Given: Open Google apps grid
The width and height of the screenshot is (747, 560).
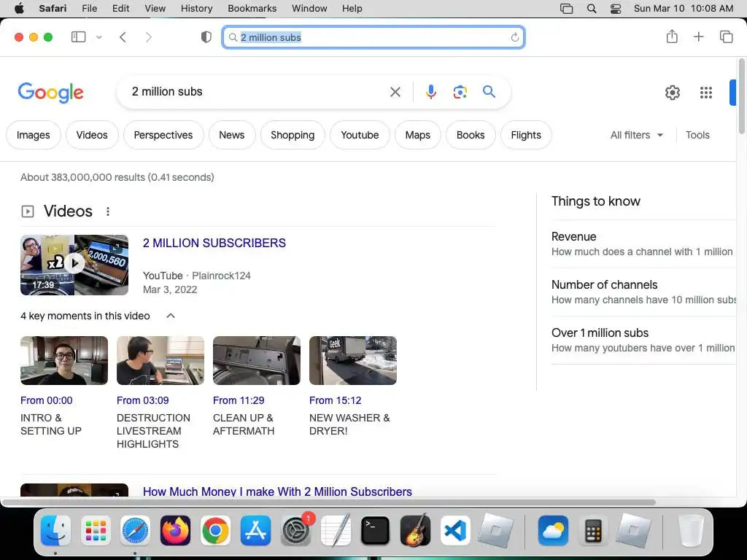Looking at the screenshot, I should click(706, 93).
